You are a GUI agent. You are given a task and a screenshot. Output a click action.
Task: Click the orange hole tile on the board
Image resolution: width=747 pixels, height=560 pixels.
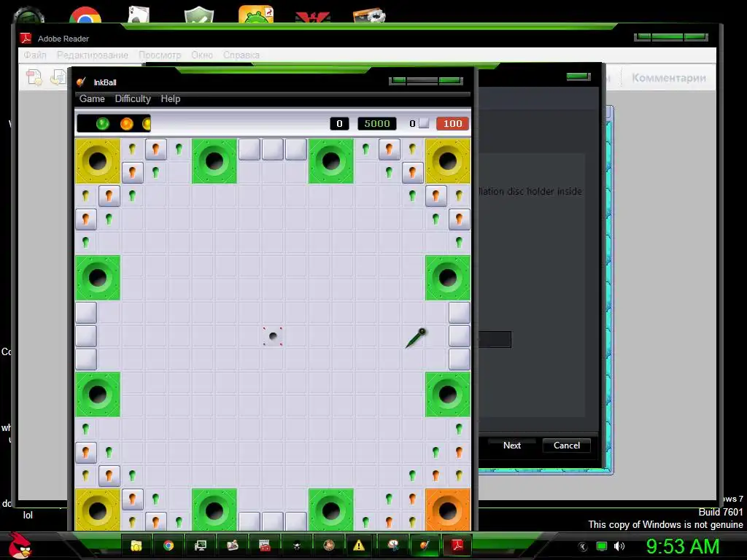(x=448, y=510)
